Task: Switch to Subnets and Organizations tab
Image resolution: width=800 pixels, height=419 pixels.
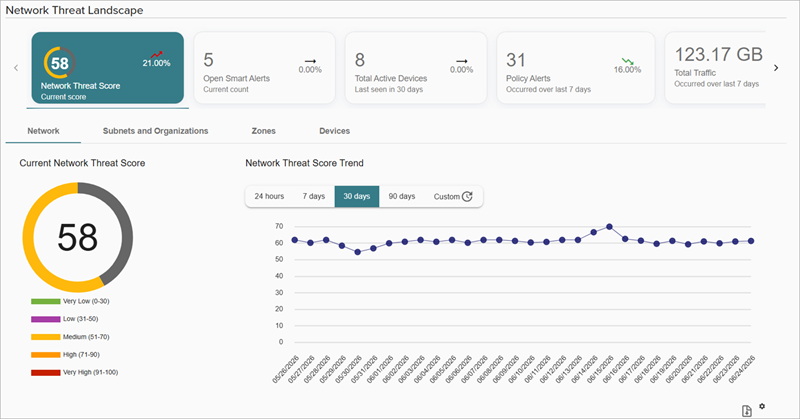Action: (156, 131)
